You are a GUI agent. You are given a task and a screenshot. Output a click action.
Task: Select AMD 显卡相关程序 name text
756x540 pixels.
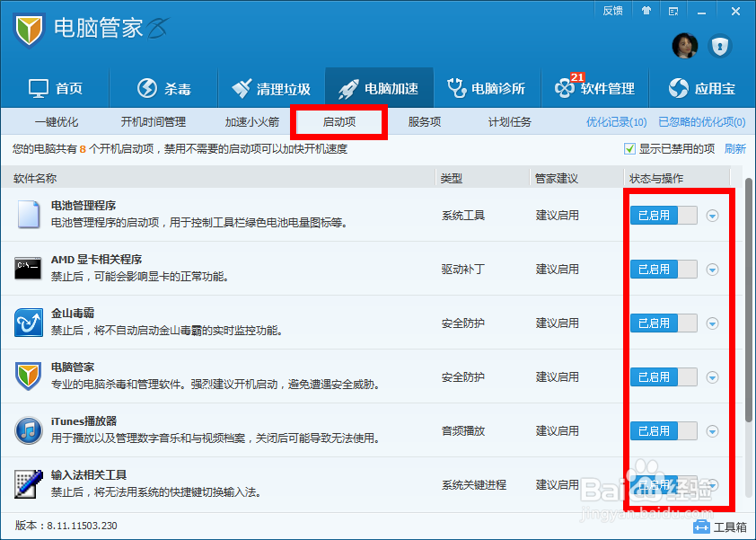[96, 260]
